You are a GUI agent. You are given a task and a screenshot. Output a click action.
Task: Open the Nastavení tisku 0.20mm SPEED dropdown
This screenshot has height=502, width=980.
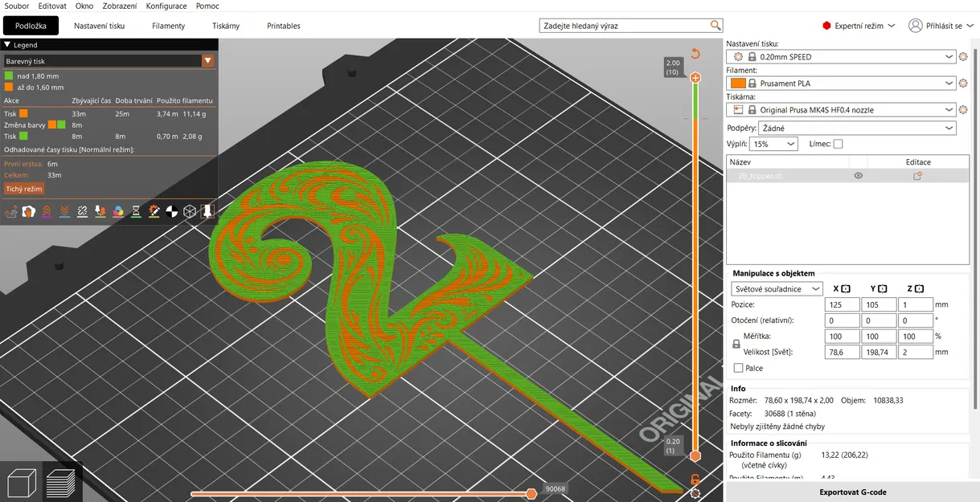point(841,57)
